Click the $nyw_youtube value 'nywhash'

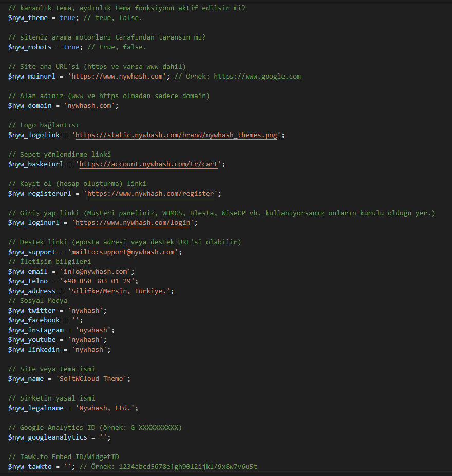point(85,340)
